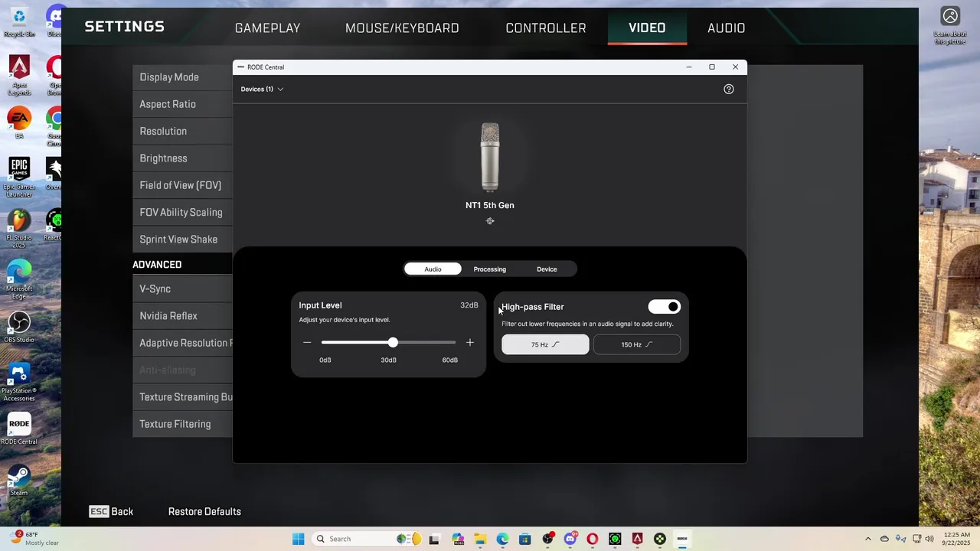
Task: Open the clock showing 12:25 AM
Action: (x=957, y=539)
